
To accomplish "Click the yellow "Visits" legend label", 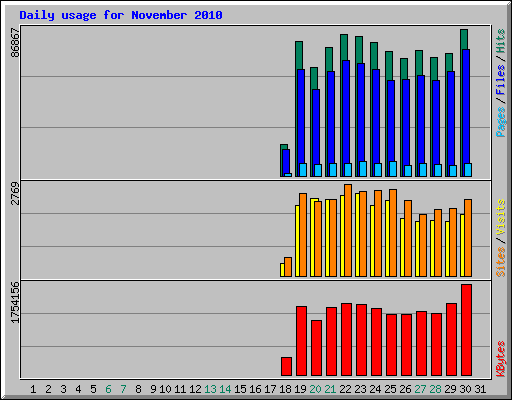I will click(500, 217).
